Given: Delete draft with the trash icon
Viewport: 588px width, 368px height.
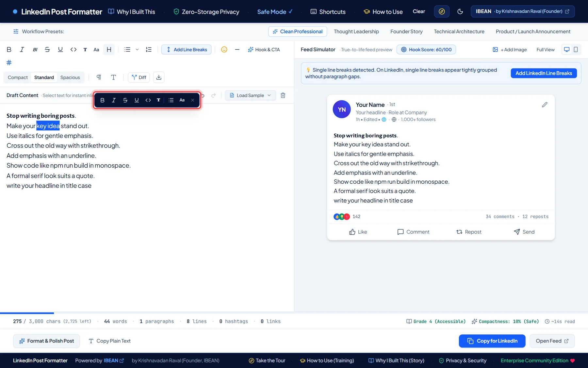Looking at the screenshot, I should click(283, 95).
